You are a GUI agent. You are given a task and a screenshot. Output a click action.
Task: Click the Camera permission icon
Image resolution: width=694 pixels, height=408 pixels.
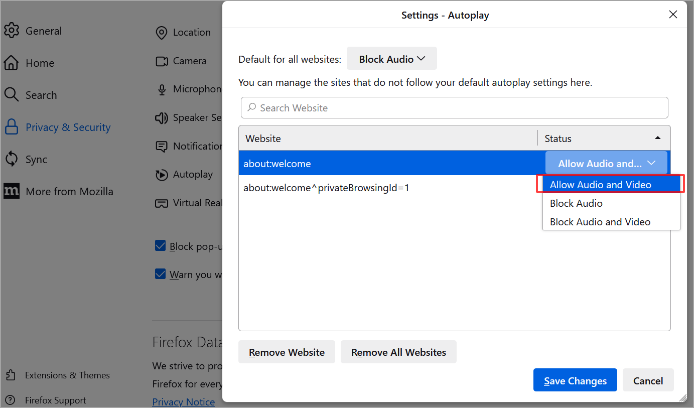[x=162, y=61]
